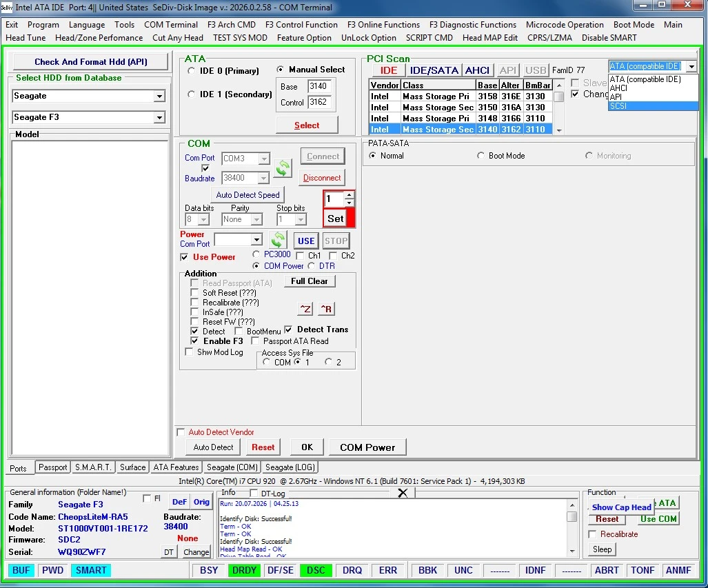Viewport: 708px width, 588px height.
Task: Switch to the Seagate (COM) tab
Action: pyautogui.click(x=232, y=467)
